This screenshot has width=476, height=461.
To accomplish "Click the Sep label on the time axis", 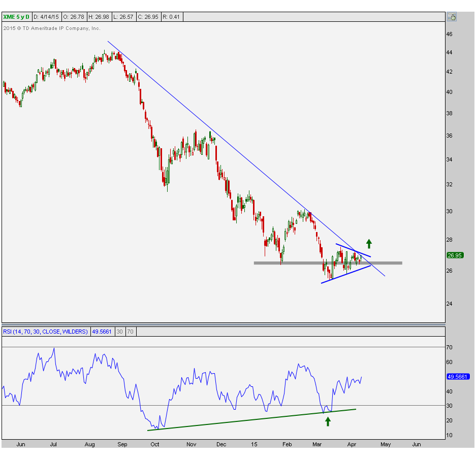I will pyautogui.click(x=122, y=444).
